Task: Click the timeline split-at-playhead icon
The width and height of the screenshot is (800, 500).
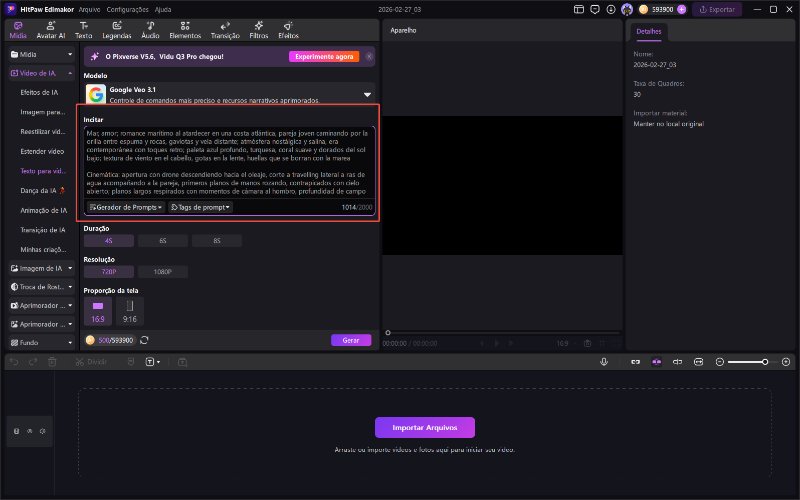Action: 678,362
